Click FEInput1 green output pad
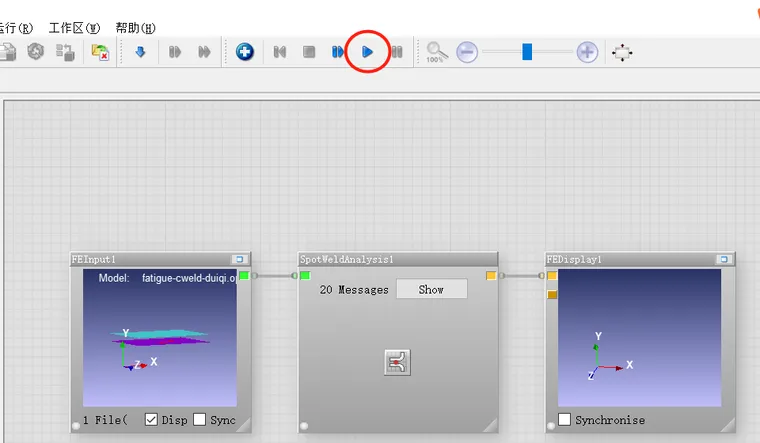 click(244, 276)
